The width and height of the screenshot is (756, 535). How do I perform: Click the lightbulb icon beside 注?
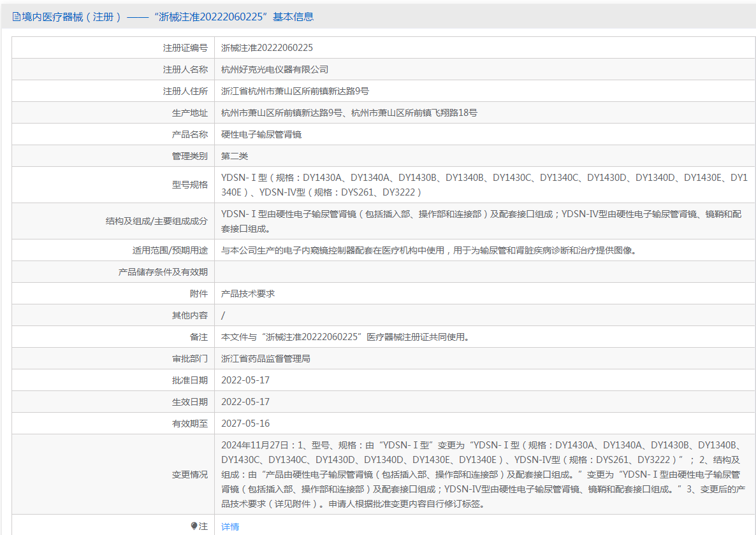coord(194,526)
